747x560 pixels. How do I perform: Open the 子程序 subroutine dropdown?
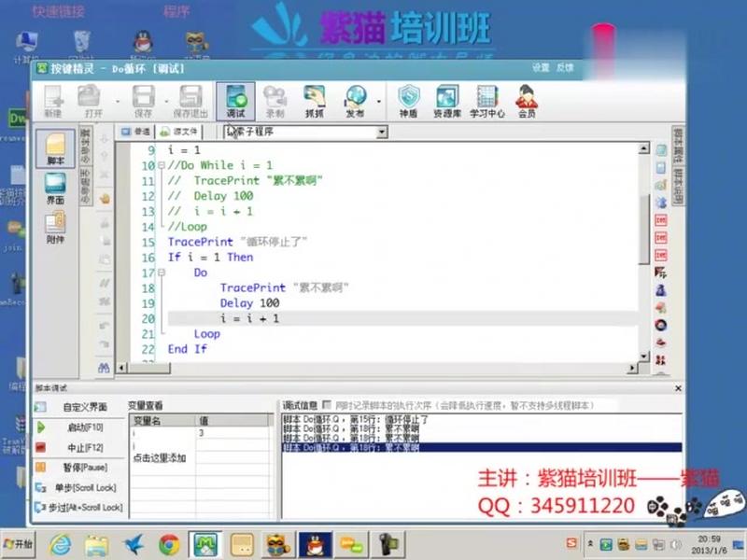(x=383, y=132)
